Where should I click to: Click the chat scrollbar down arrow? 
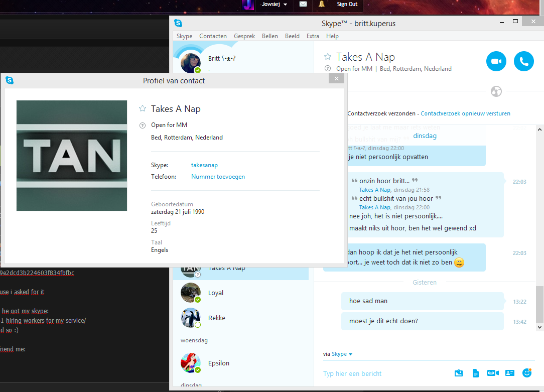click(539, 327)
